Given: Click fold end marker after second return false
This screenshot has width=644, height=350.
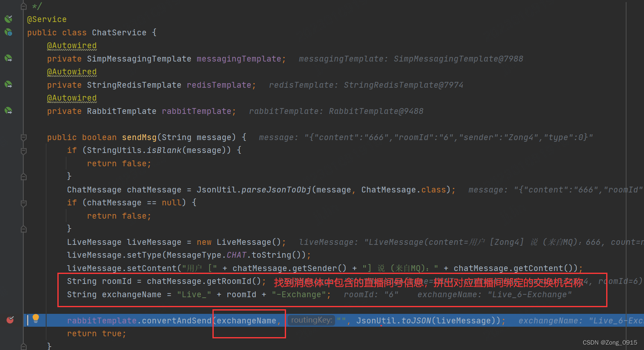Looking at the screenshot, I should pyautogui.click(x=24, y=229).
